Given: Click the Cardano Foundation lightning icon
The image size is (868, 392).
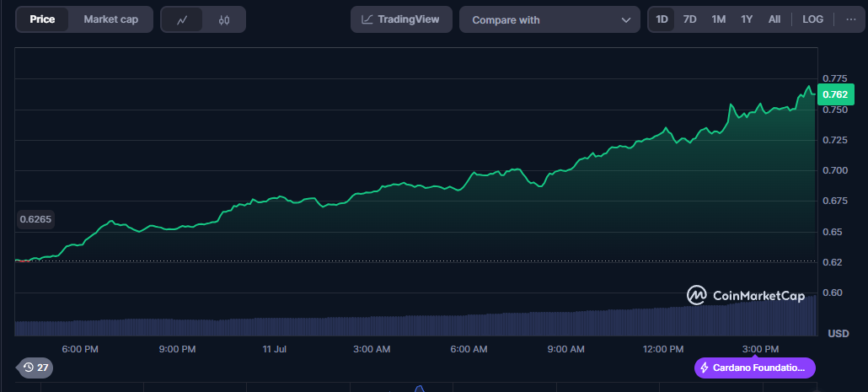Looking at the screenshot, I should click(704, 368).
